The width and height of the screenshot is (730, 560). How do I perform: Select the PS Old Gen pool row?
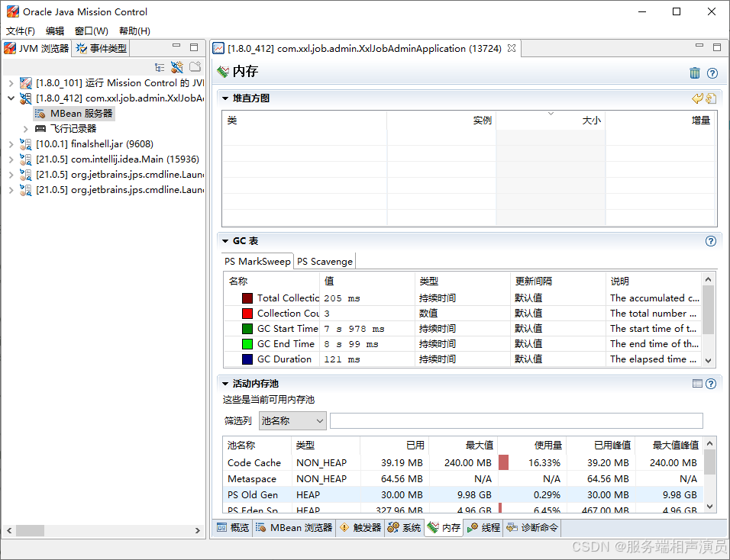point(463,495)
